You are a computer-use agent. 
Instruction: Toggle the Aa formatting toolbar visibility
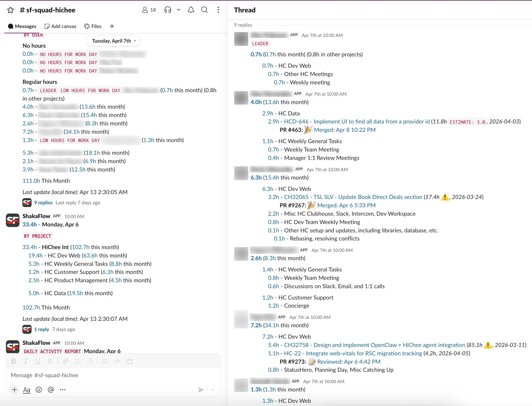(26, 390)
